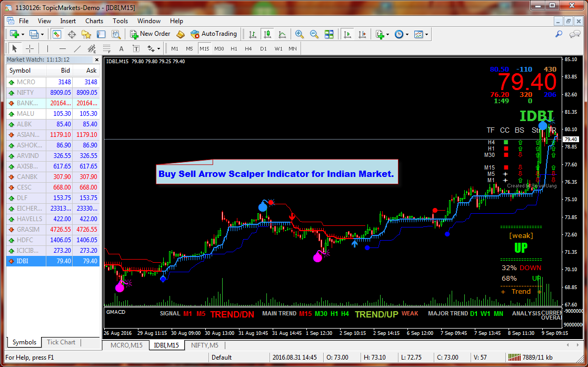
Task: Select the Text annotation tool
Action: click(x=121, y=48)
